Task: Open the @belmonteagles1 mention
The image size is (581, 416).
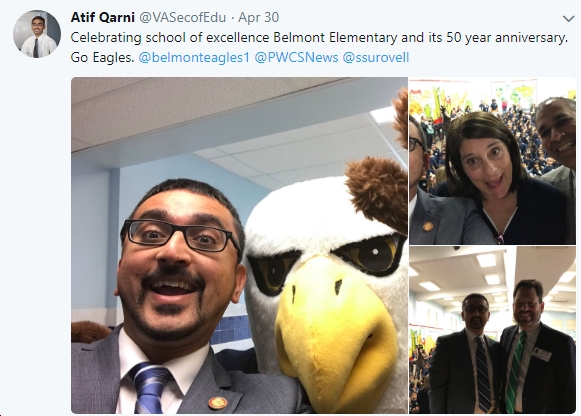Action: [194, 57]
